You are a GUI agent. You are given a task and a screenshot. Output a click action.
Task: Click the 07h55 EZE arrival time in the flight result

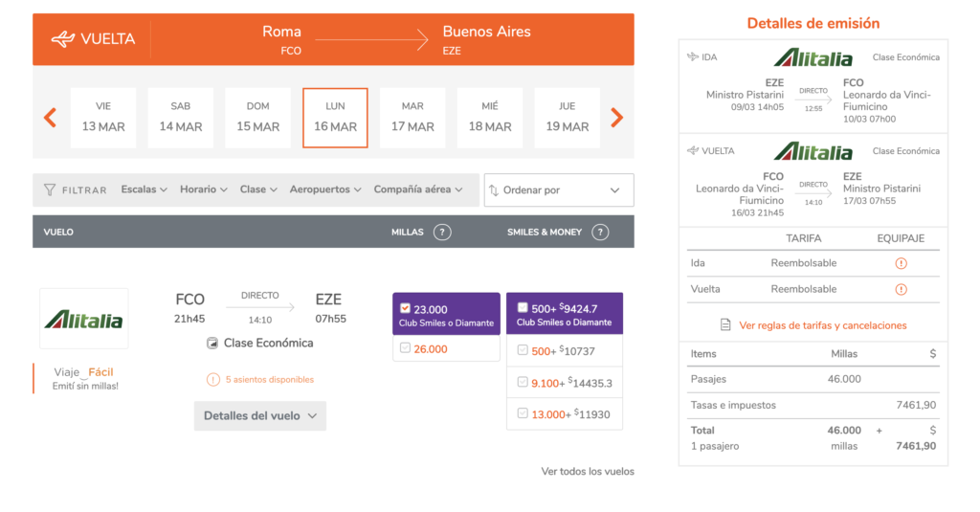[330, 319]
